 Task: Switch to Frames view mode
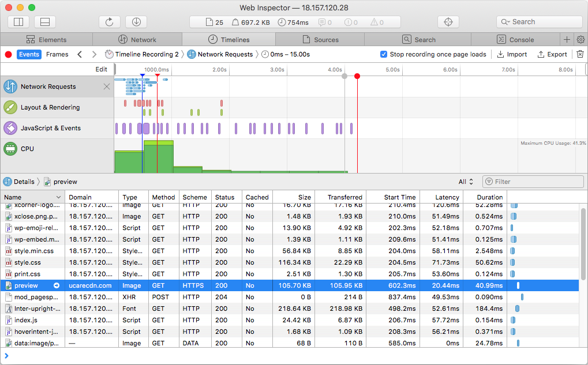coord(57,54)
